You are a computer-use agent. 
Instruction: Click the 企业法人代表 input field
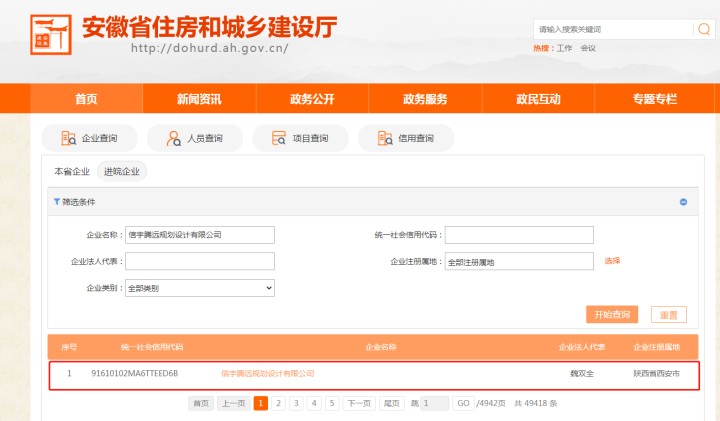click(200, 261)
